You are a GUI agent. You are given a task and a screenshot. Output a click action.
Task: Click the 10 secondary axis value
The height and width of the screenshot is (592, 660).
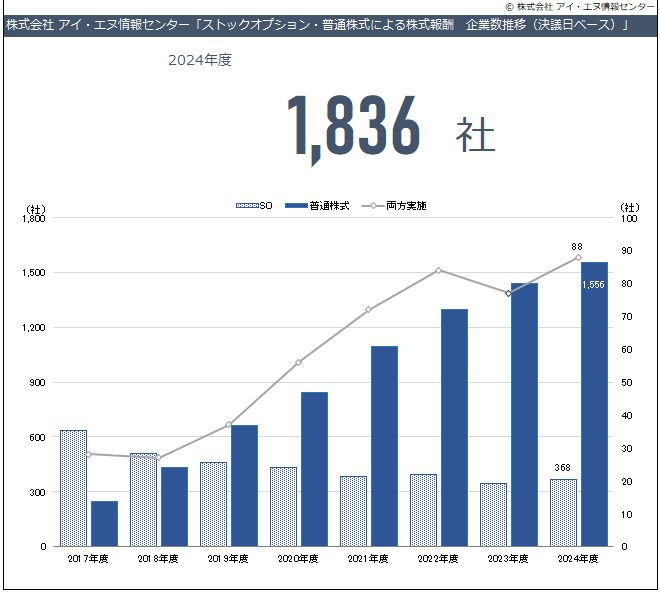tap(627, 515)
